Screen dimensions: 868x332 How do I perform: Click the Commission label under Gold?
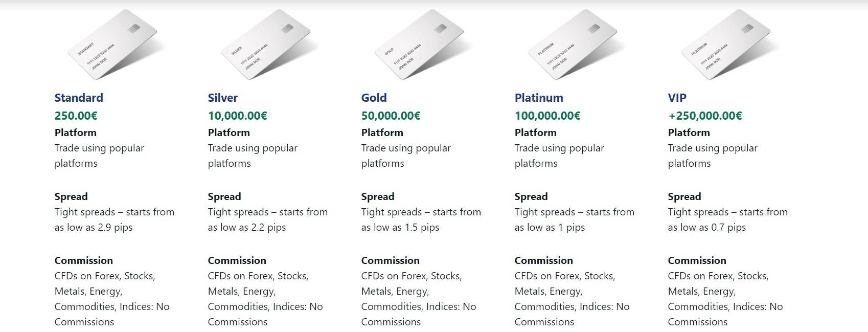click(391, 260)
